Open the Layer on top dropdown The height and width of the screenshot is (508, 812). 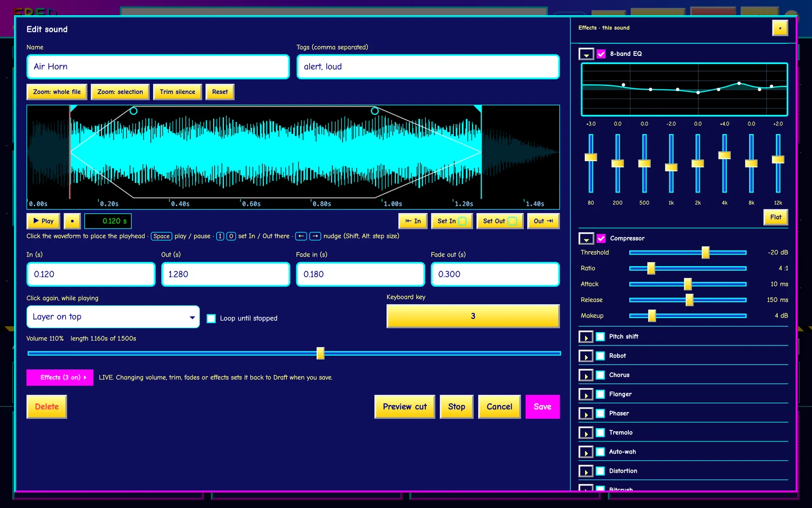[113, 317]
